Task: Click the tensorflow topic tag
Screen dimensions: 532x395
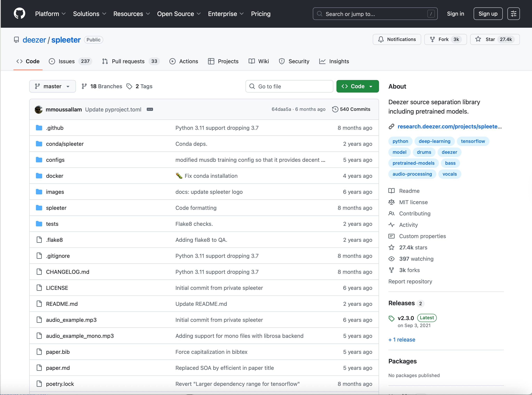Action: [x=473, y=141]
